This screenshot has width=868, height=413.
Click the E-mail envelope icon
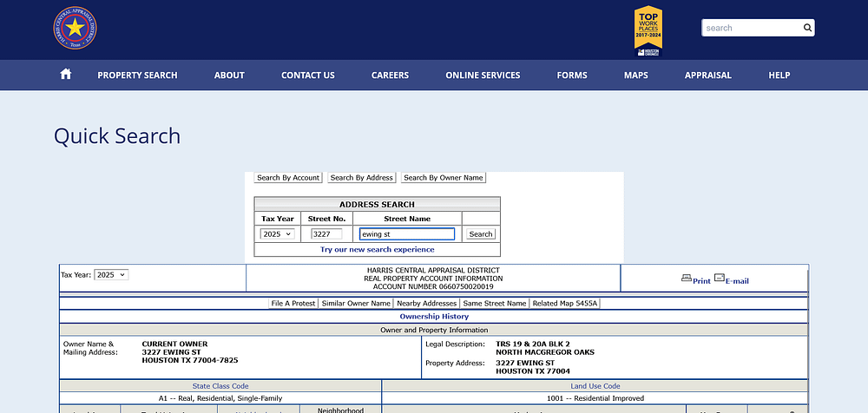coord(719,278)
